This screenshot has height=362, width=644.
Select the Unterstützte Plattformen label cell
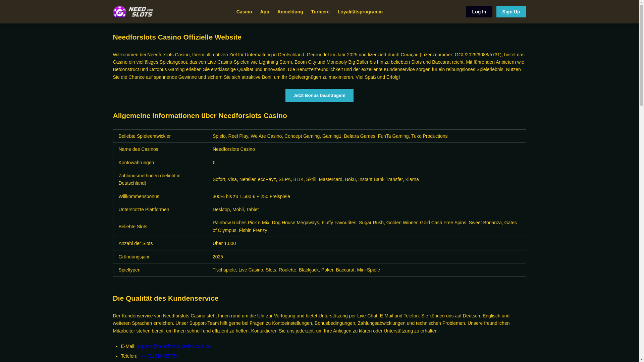(x=160, y=209)
